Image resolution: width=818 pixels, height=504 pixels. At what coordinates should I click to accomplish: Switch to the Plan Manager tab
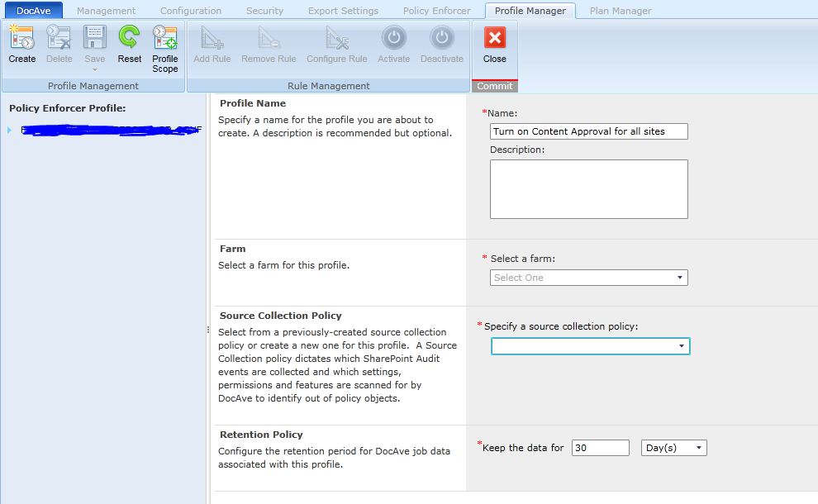(x=620, y=11)
